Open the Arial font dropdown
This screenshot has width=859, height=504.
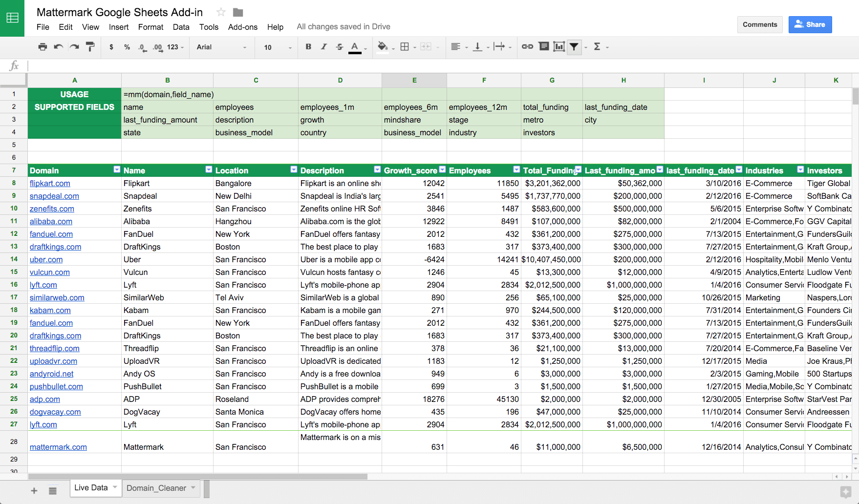[222, 47]
